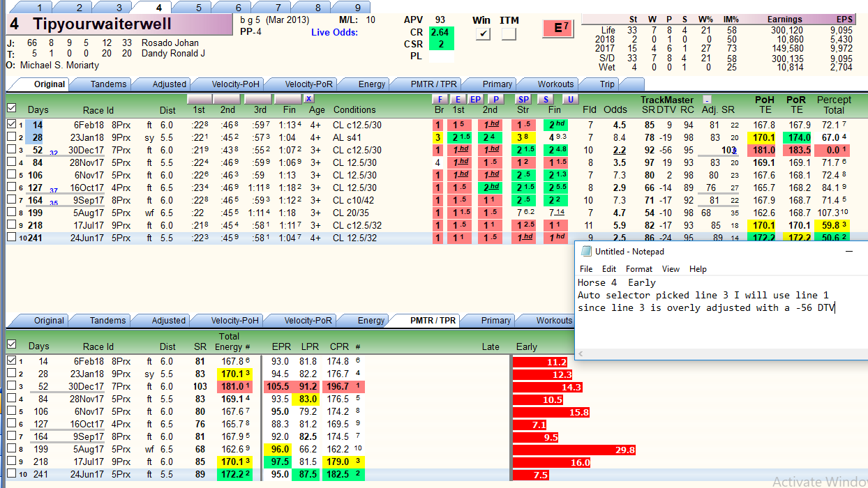
Task: Open the Trip tab in the upper panel
Action: 607,84
